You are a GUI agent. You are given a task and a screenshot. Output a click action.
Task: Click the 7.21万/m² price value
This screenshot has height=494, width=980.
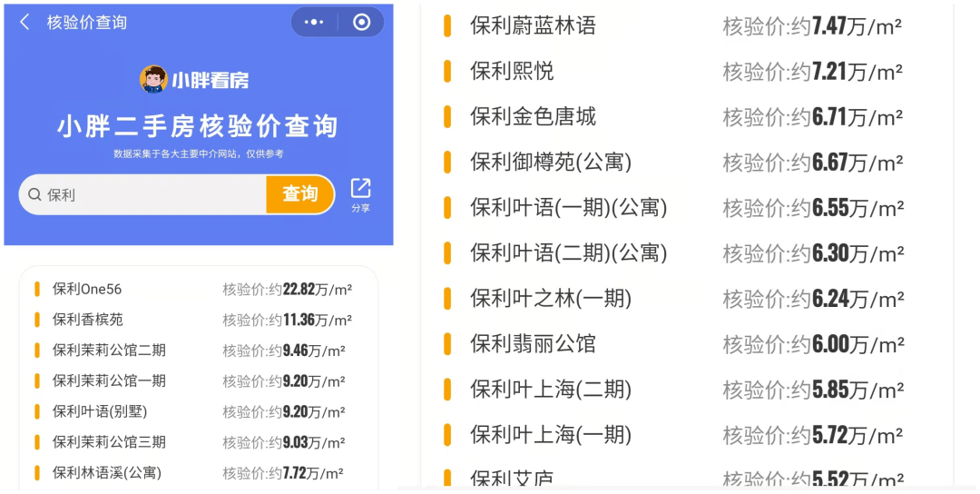(857, 72)
